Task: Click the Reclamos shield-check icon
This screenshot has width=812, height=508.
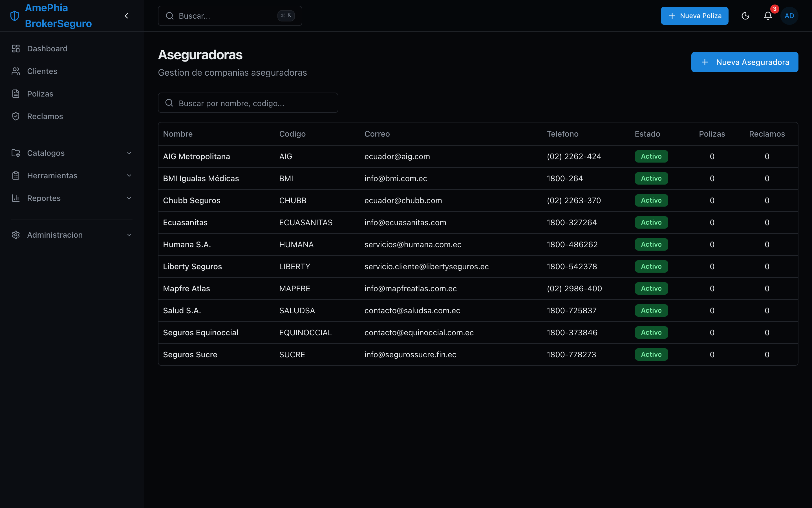Action: click(x=16, y=116)
